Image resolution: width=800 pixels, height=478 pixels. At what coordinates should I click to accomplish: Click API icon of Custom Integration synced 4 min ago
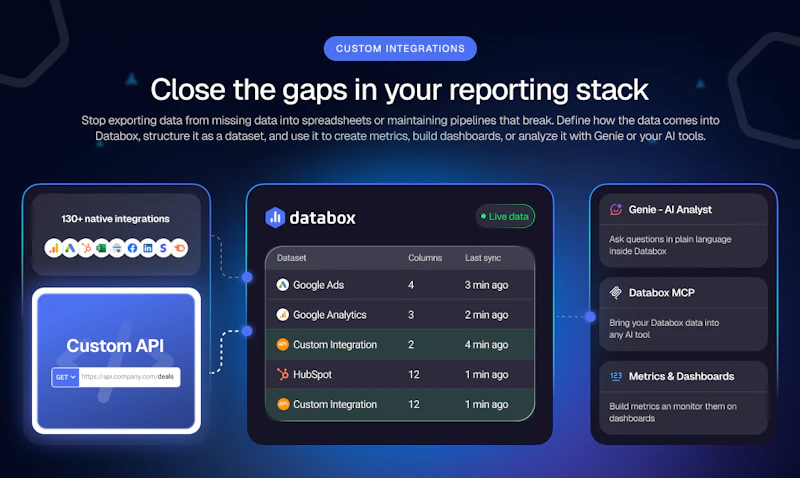[283, 344]
